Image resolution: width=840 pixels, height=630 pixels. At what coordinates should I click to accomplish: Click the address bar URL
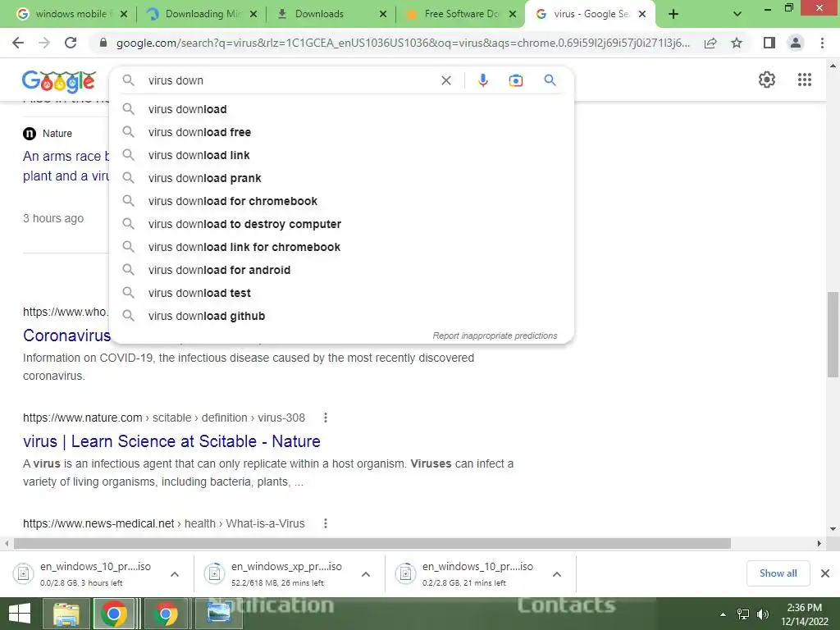pyautogui.click(x=403, y=43)
